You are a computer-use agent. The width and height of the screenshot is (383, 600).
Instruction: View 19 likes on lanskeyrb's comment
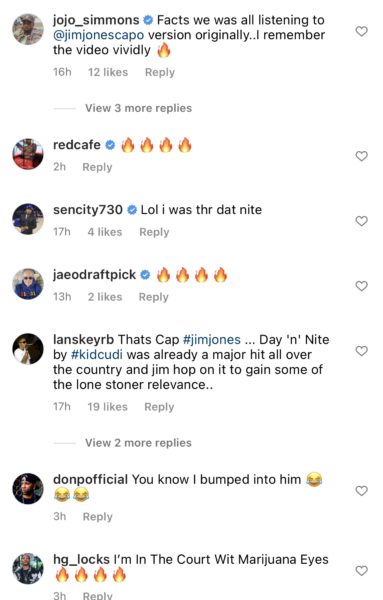coord(108,407)
